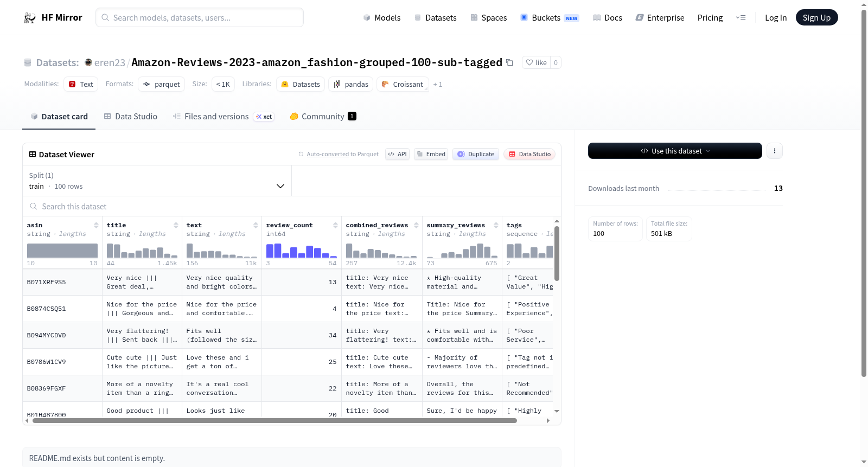The height and width of the screenshot is (467, 868).
Task: Click the page vertical scrollbar
Action: (864, 194)
